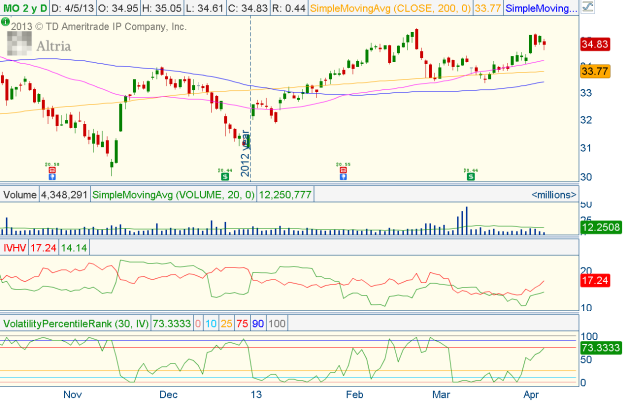Click the 33 price axis label
The image size is (625, 401).
click(586, 93)
